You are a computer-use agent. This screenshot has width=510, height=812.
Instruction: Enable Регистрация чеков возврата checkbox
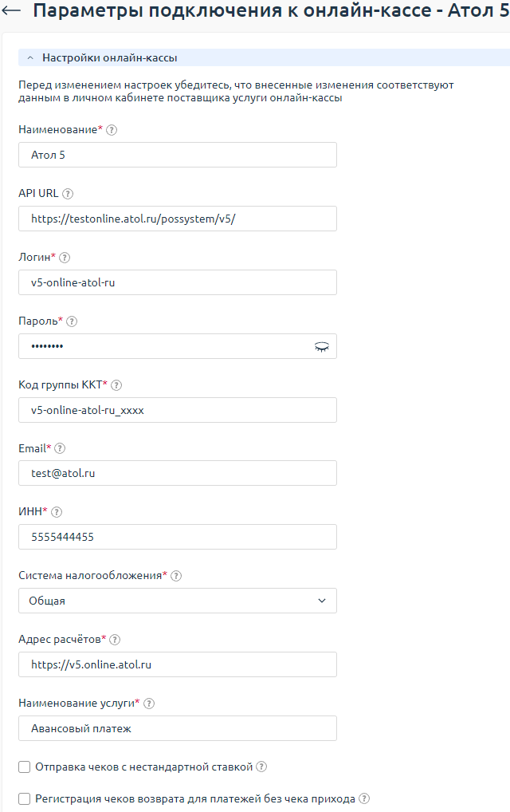coord(25,798)
